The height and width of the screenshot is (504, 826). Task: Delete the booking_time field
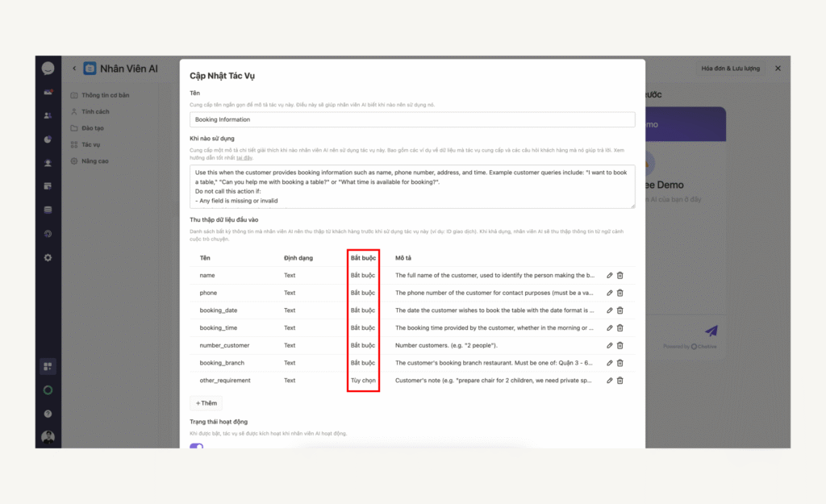[620, 328]
